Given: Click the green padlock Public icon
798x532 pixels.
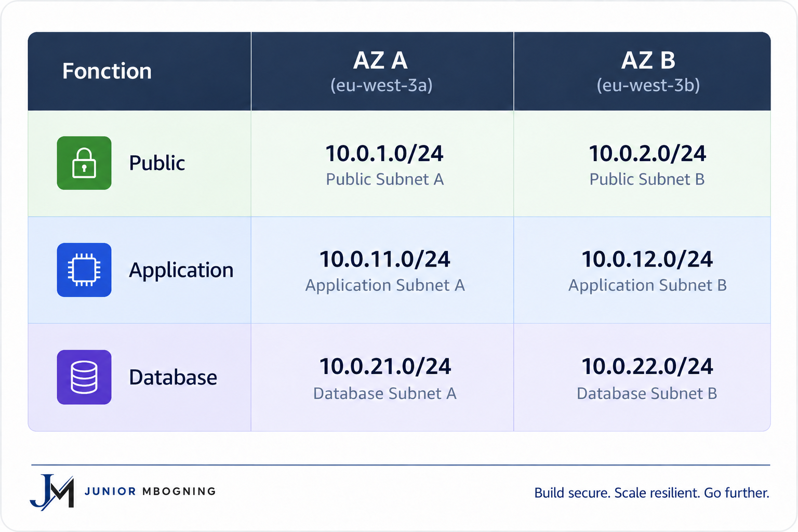Looking at the screenshot, I should point(84,163).
